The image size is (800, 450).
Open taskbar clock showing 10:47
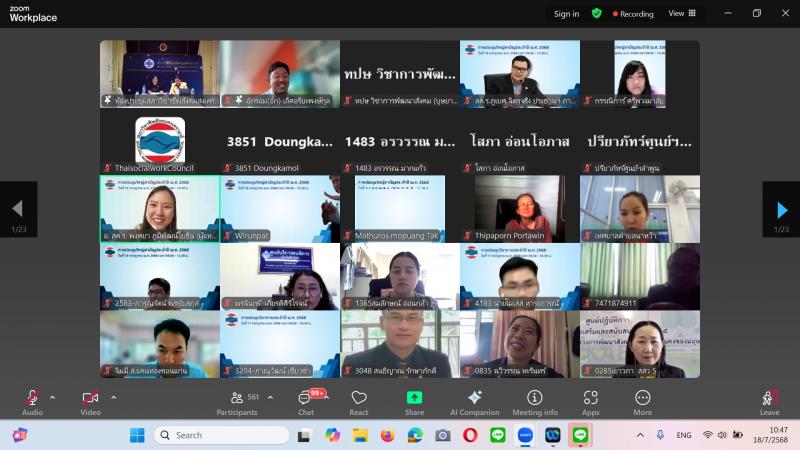pyautogui.click(x=770, y=435)
